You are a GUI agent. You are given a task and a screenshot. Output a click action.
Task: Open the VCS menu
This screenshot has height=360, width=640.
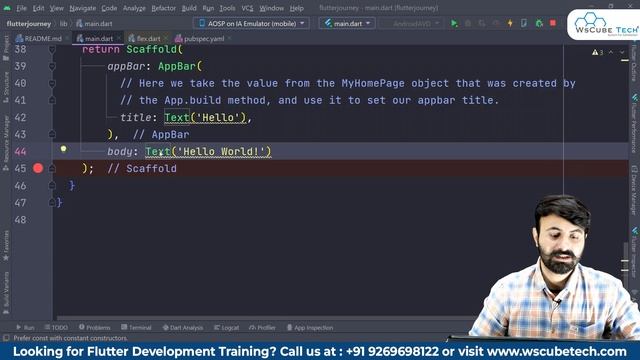point(247,8)
